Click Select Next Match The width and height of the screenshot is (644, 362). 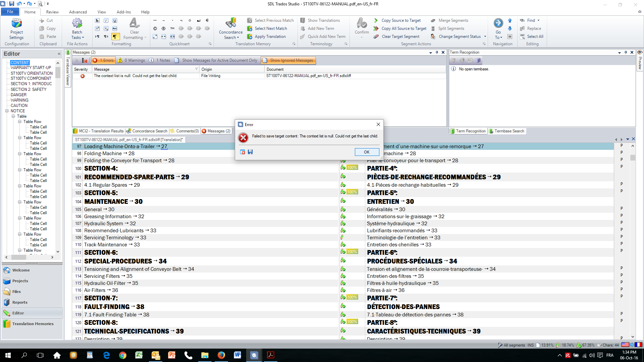point(267,28)
